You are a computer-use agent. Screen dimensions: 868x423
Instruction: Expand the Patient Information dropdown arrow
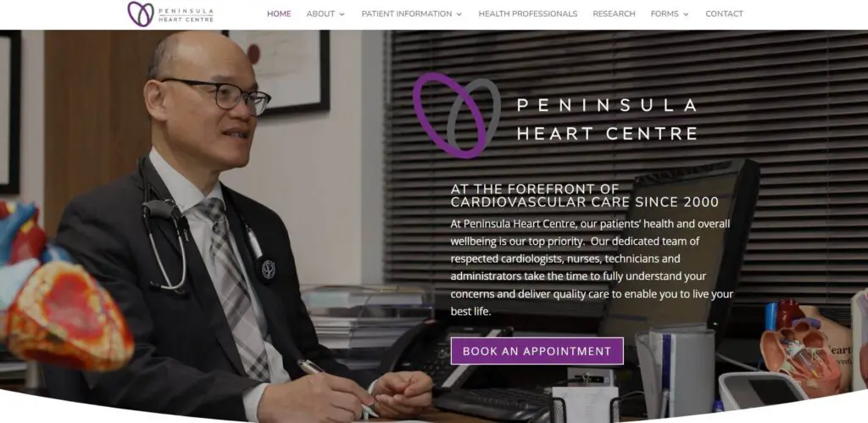click(459, 14)
